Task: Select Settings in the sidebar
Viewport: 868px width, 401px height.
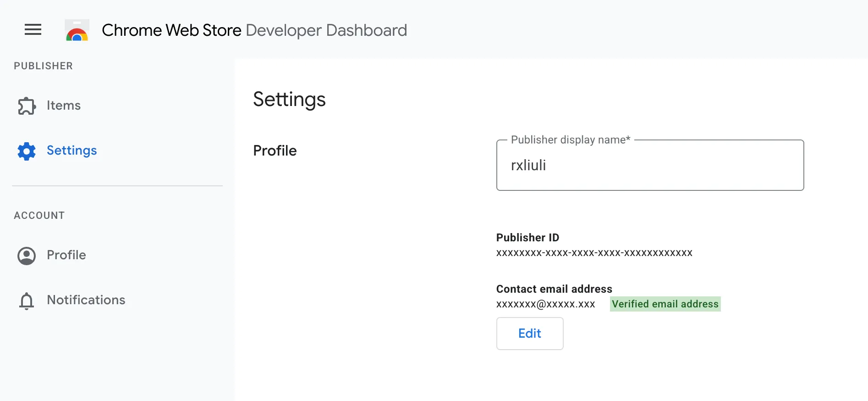Action: point(72,150)
